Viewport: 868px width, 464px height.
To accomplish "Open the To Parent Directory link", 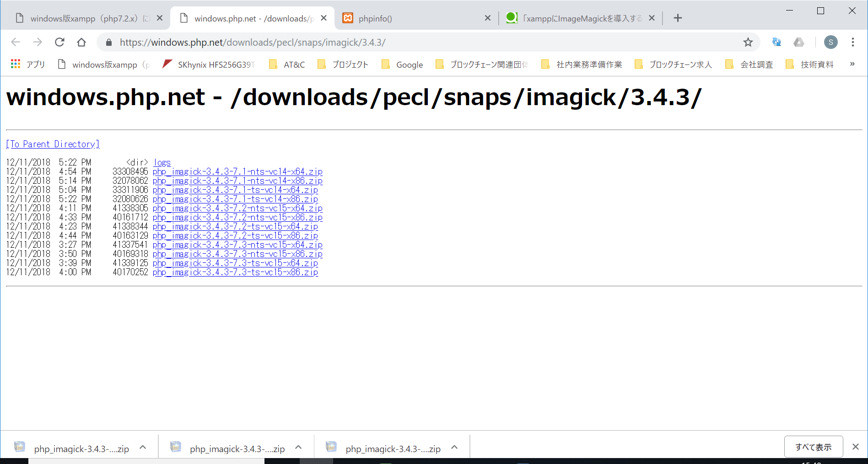I will click(52, 144).
